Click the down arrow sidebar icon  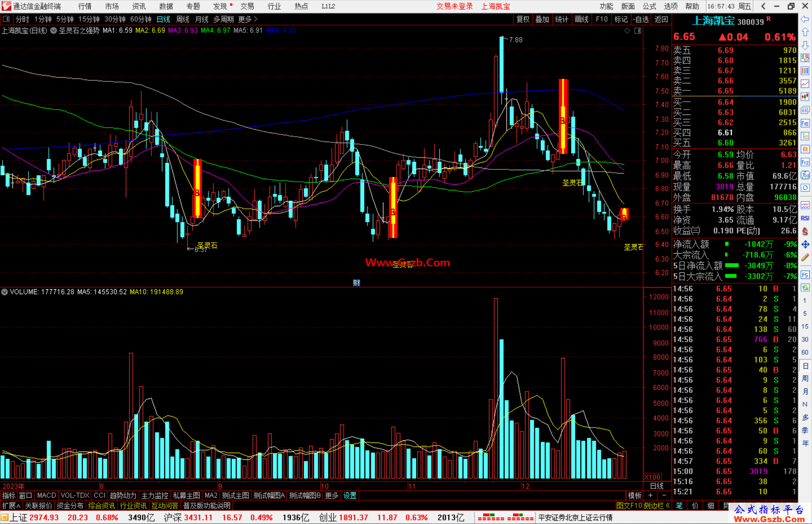click(x=805, y=45)
